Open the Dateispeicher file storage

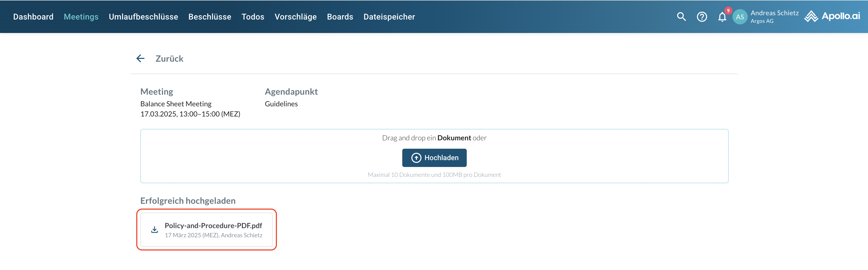click(x=389, y=16)
